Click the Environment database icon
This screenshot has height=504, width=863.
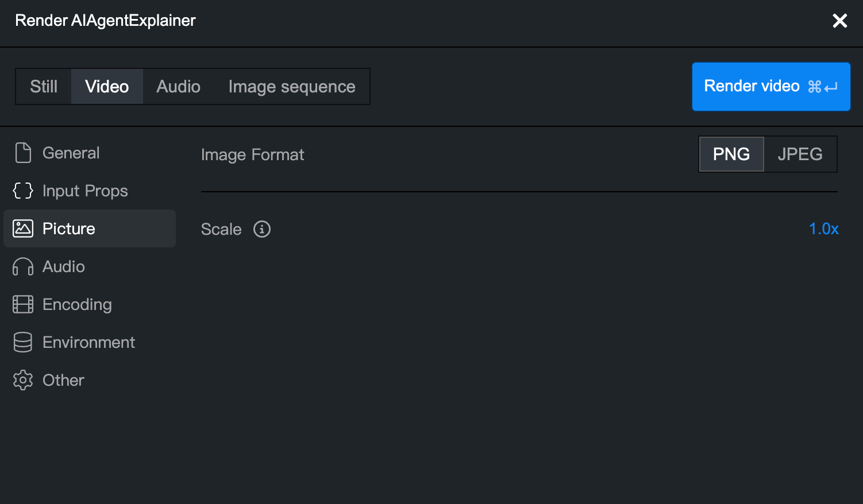[x=23, y=342]
